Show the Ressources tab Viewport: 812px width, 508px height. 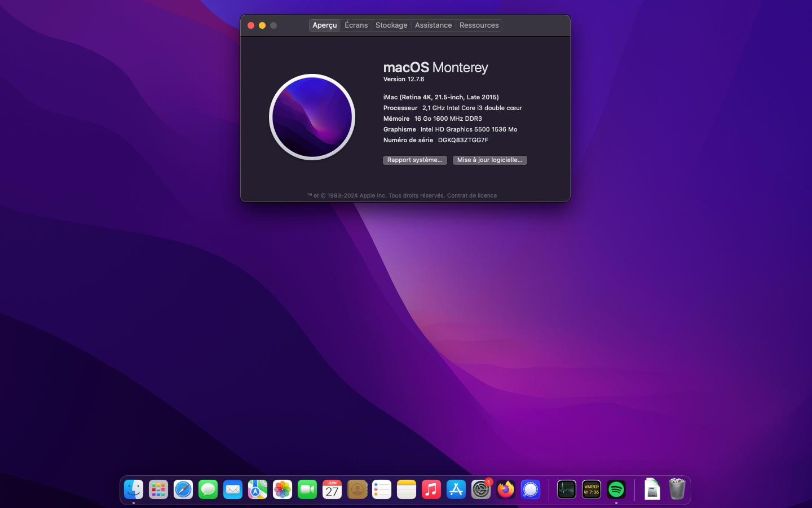(x=479, y=25)
